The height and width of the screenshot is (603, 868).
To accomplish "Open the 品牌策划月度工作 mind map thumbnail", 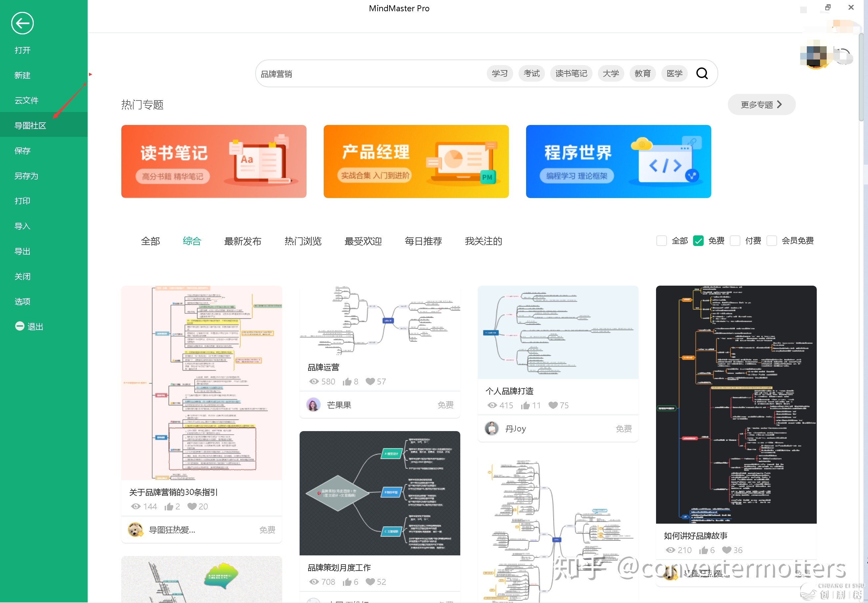I will pyautogui.click(x=380, y=493).
